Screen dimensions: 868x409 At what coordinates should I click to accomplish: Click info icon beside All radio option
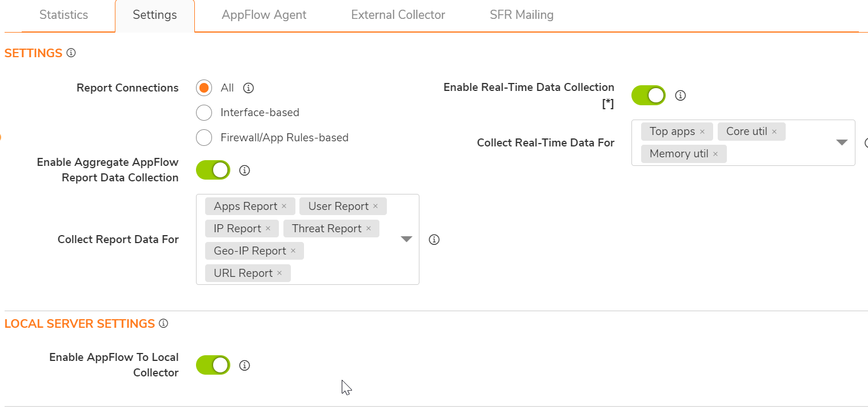tap(248, 88)
